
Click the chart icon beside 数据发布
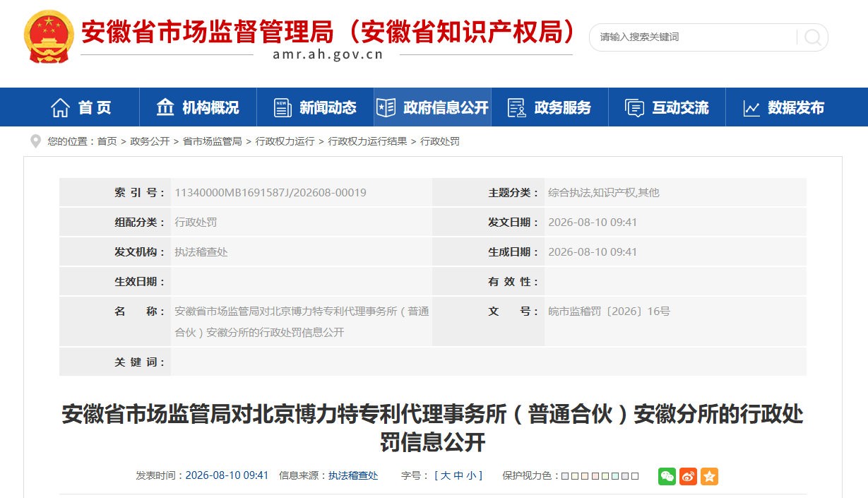point(751,108)
